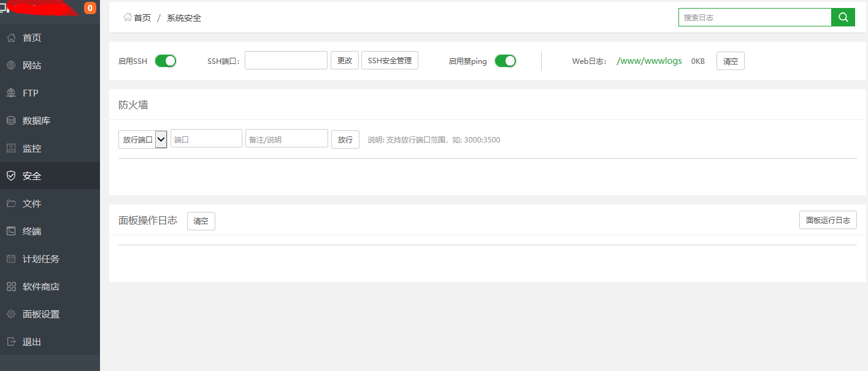The height and width of the screenshot is (371, 868).
Task: Open 终端 menu item
Action: pyautogui.click(x=50, y=232)
